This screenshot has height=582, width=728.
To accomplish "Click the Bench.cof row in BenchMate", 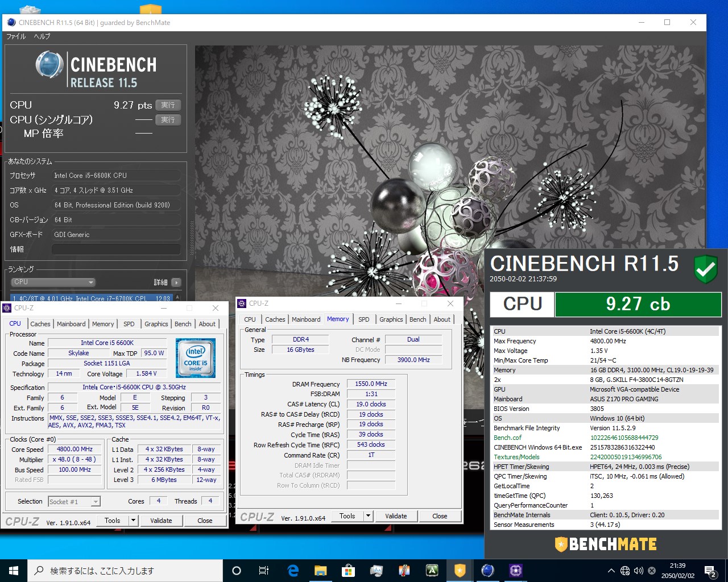I will click(605, 438).
